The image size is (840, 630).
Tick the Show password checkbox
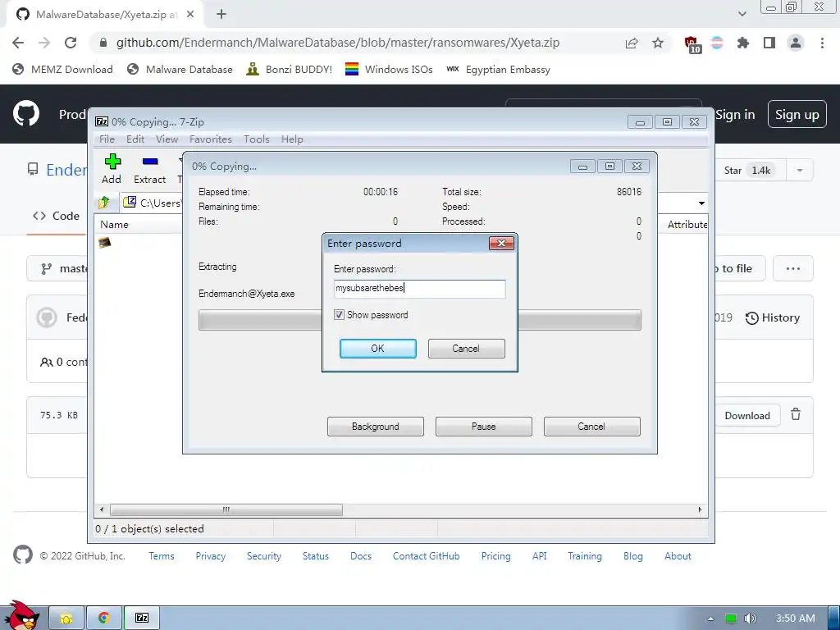point(339,314)
